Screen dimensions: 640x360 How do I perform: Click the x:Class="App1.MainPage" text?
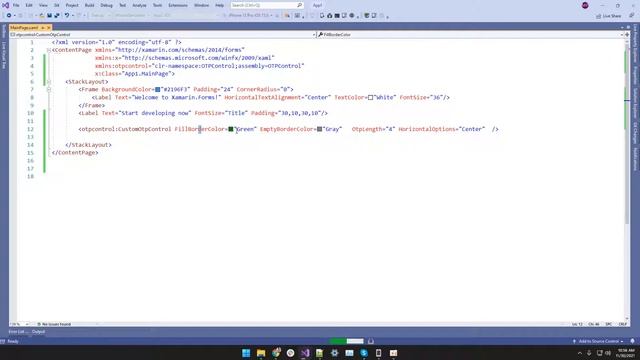(135, 74)
